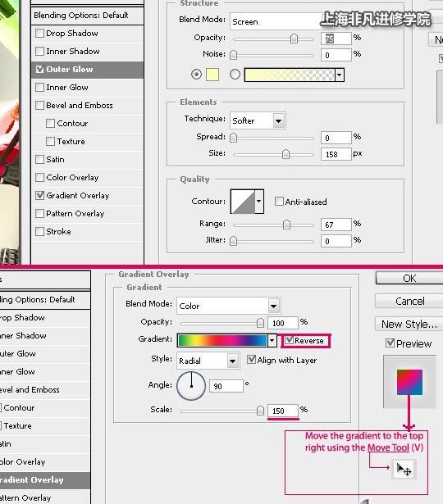
Task: Click the gradient style preview thumbnail
Action: pyautogui.click(x=409, y=382)
